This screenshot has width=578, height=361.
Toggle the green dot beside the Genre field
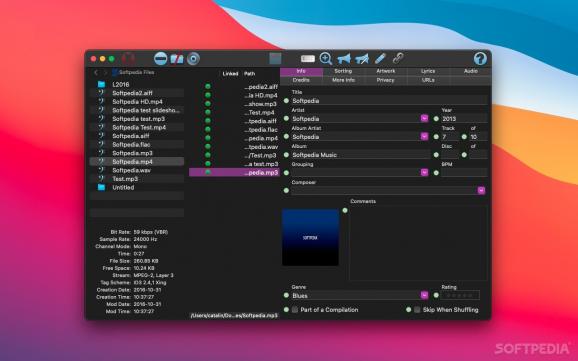point(286,295)
